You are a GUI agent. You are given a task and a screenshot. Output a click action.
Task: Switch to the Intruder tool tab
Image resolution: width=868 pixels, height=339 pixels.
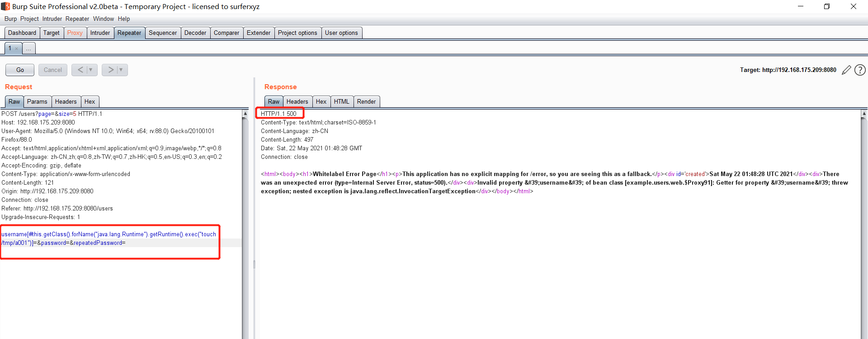(100, 33)
